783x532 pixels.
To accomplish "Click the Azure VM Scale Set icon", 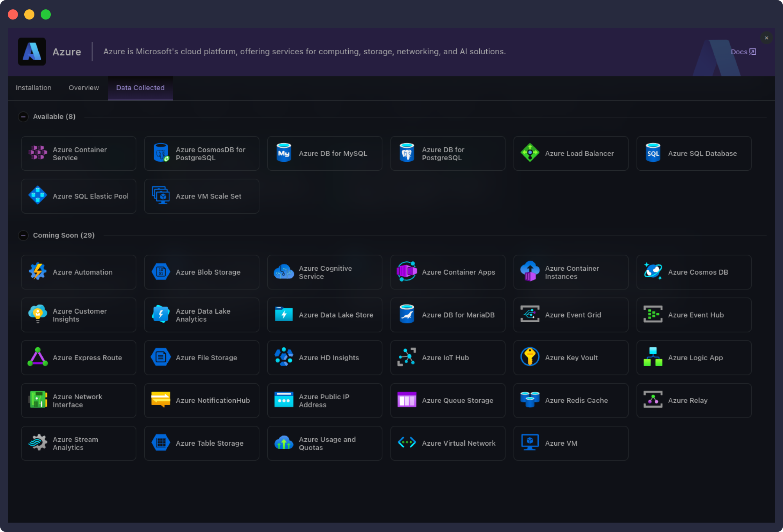I will point(161,196).
